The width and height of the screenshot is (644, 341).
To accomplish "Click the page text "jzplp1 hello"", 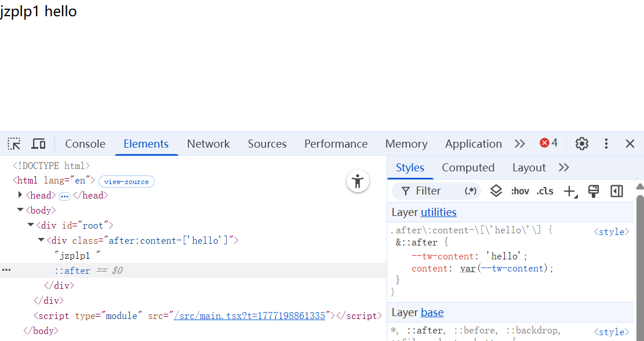I will [38, 11].
